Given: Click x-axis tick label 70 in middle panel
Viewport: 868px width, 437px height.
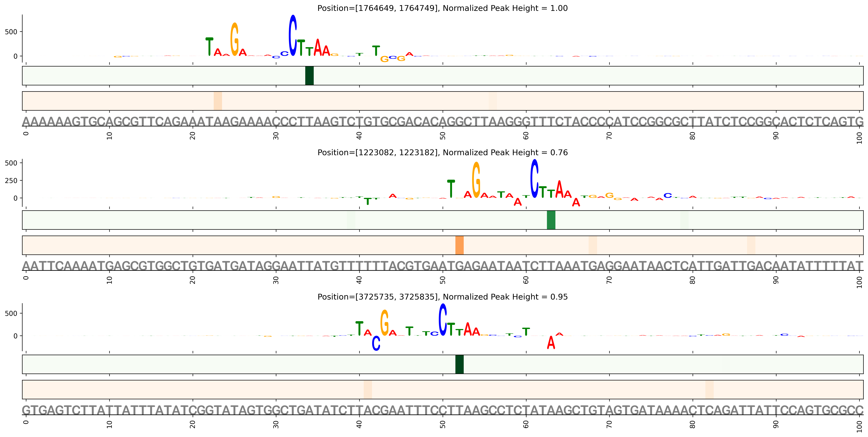Looking at the screenshot, I should [x=609, y=280].
